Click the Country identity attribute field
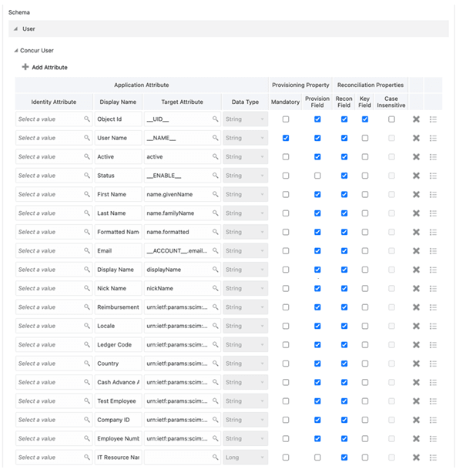The height and width of the screenshot is (476, 459). pyautogui.click(x=54, y=364)
